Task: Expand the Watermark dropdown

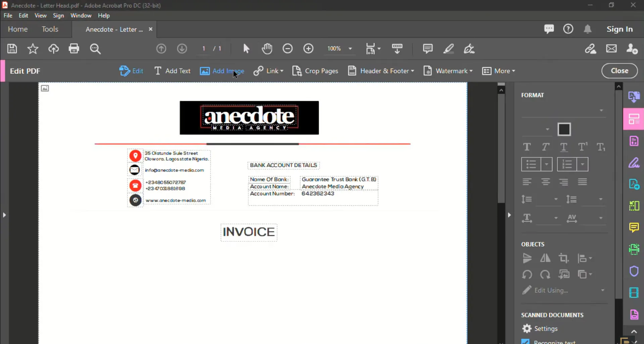Action: click(x=471, y=71)
